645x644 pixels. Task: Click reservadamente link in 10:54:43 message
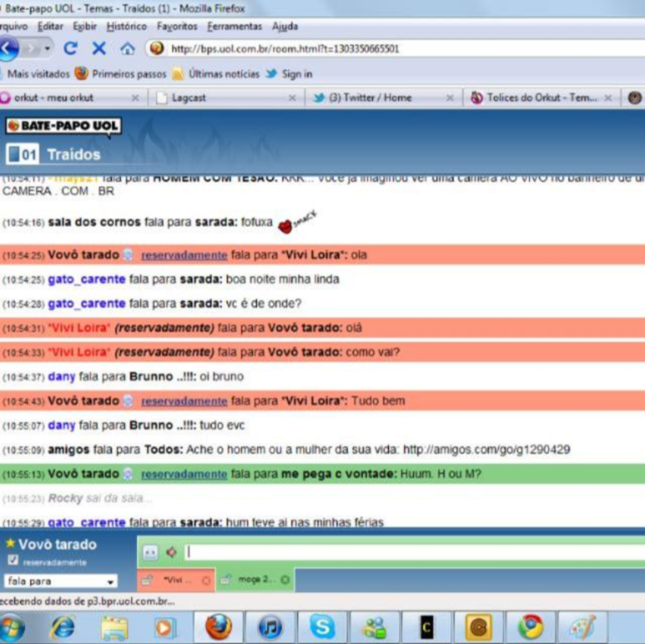point(184,401)
